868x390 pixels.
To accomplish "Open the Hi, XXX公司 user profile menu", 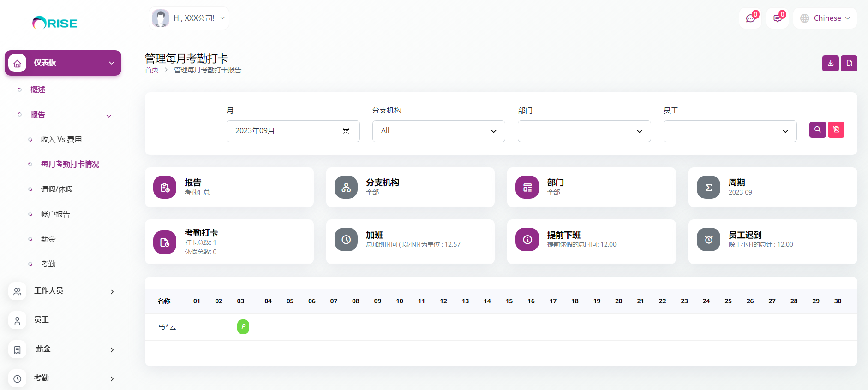I will coord(189,18).
